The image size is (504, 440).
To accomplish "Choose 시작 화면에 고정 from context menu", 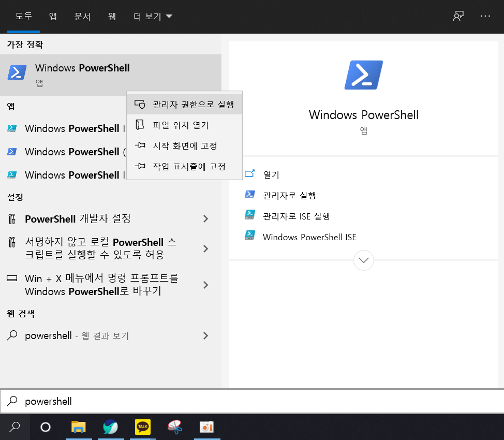I will (x=185, y=145).
